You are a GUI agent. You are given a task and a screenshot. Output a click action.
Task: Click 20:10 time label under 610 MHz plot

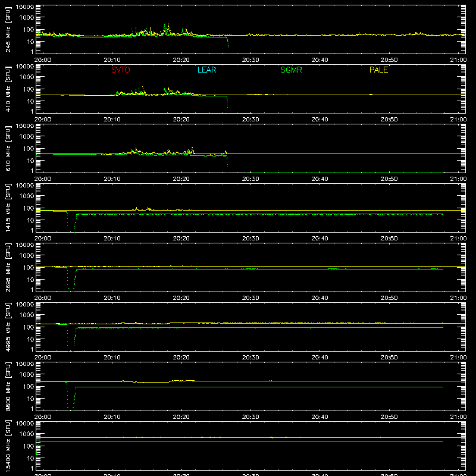pos(112,179)
